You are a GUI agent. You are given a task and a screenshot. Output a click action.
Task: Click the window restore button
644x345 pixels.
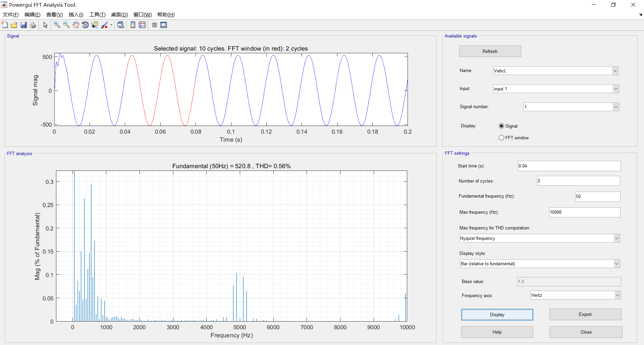tap(613, 5)
